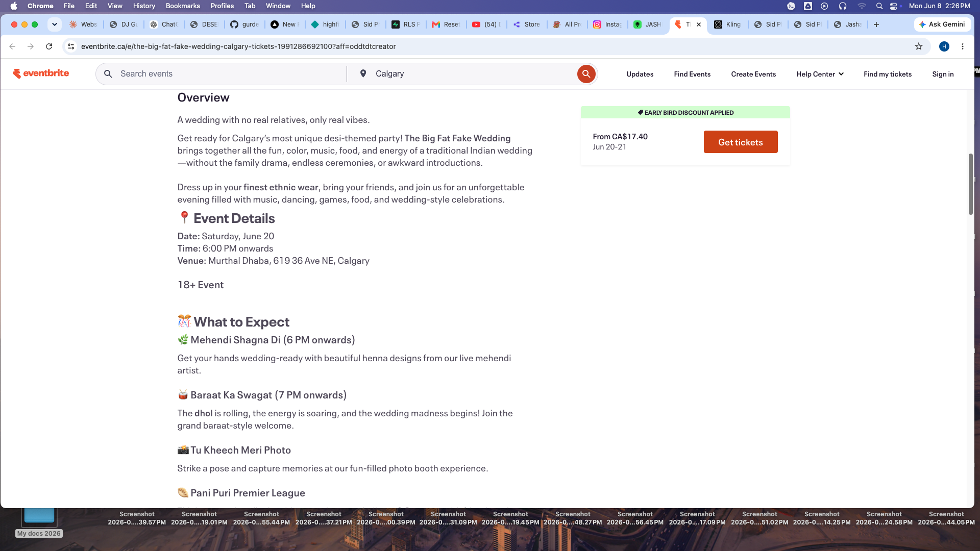This screenshot has width=980, height=551.
Task: Open the Chrome three-dot menu
Action: coord(963,46)
